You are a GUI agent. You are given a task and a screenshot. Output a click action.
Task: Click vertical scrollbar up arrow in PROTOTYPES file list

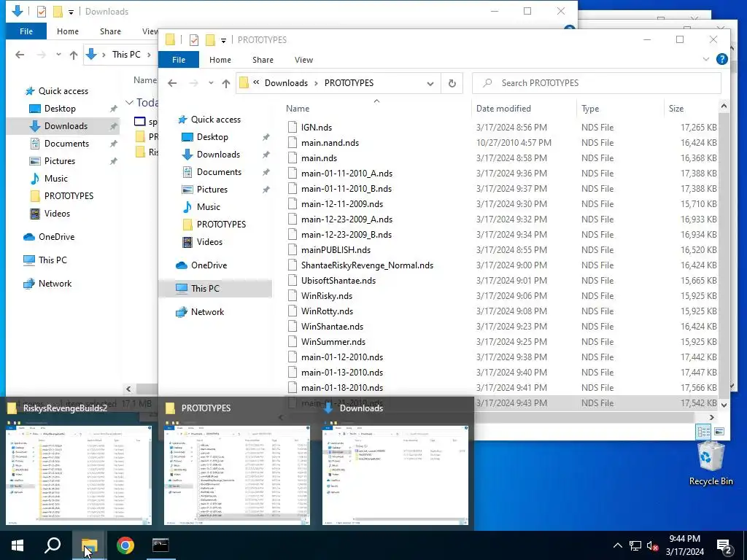(x=724, y=106)
